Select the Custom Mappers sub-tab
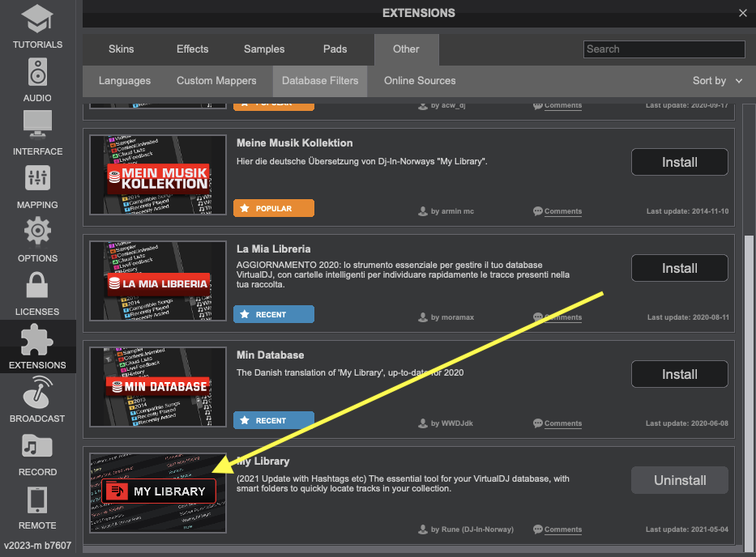Viewport: 756px width, 557px height. pos(216,81)
